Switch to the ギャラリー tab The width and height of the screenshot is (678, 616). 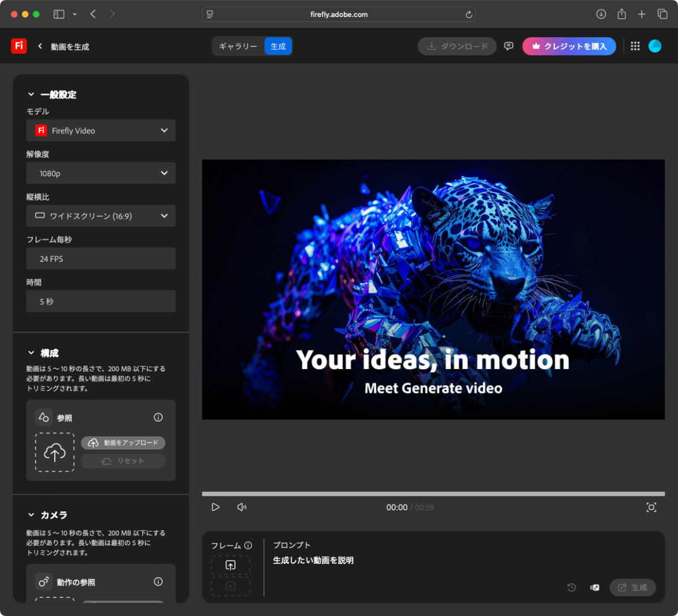tap(238, 46)
